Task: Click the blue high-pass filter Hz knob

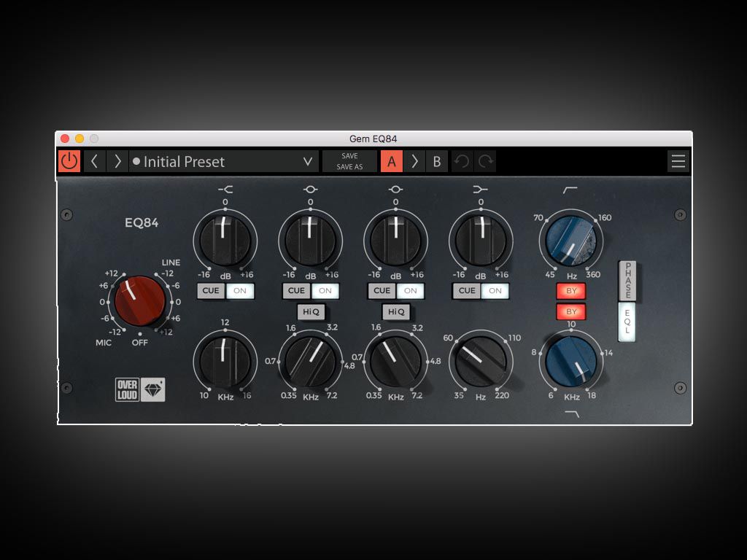Action: (x=570, y=240)
